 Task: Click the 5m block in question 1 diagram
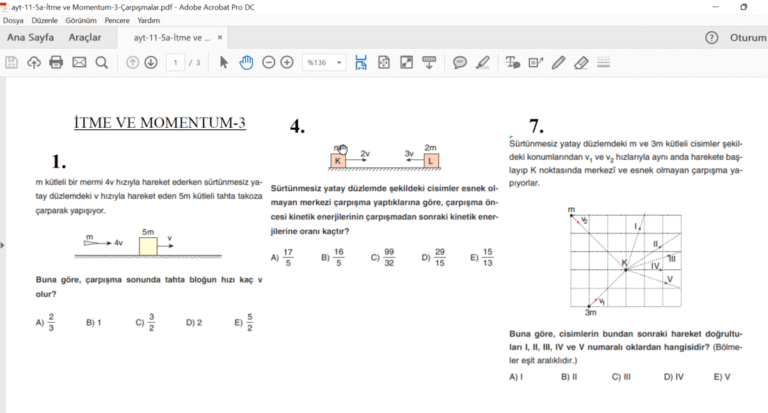coord(148,246)
